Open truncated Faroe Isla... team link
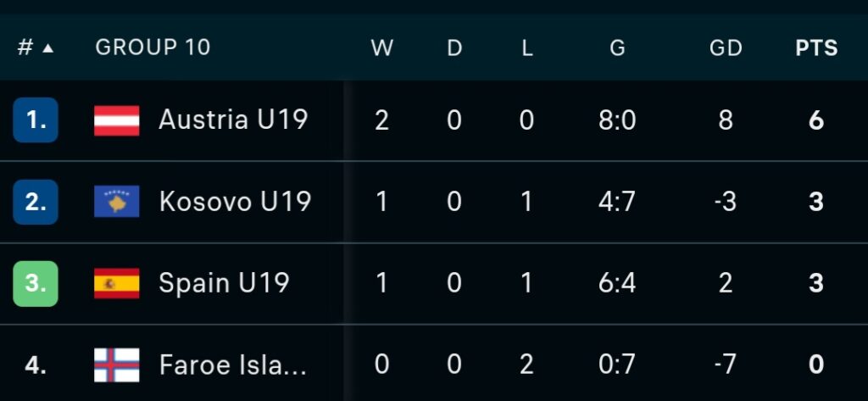Screen dimensions: 868x401 [233, 365]
